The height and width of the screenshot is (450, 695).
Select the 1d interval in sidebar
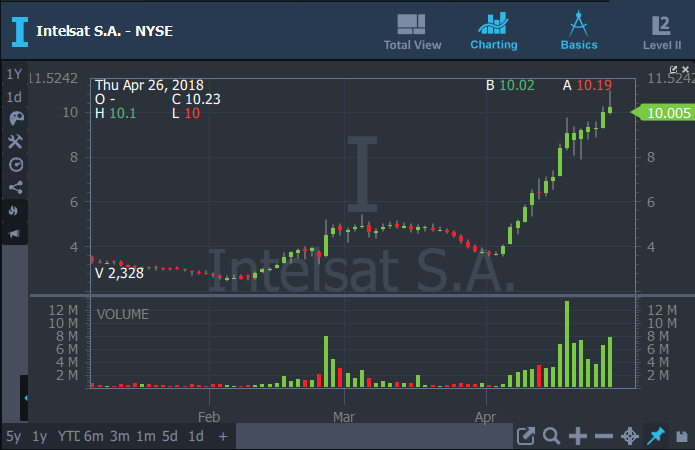click(x=14, y=97)
